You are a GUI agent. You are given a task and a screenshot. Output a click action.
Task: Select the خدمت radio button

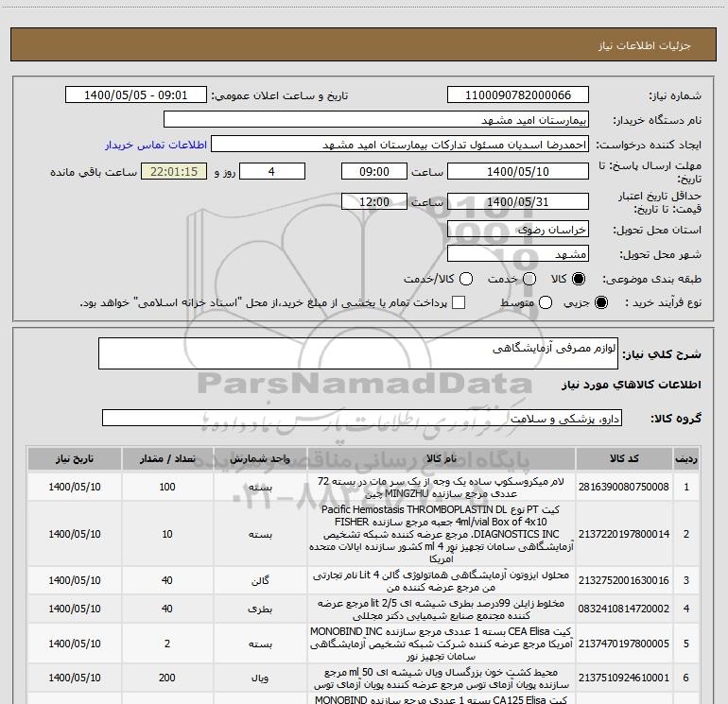(529, 279)
